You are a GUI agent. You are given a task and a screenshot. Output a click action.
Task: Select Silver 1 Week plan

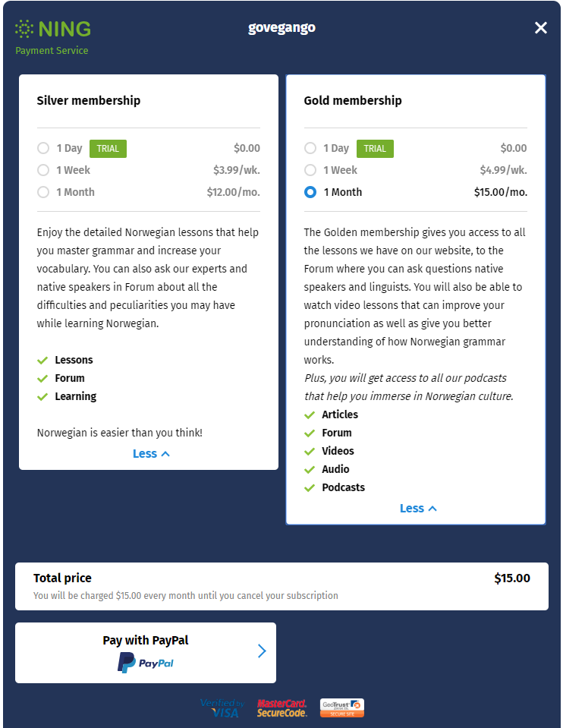click(x=43, y=170)
